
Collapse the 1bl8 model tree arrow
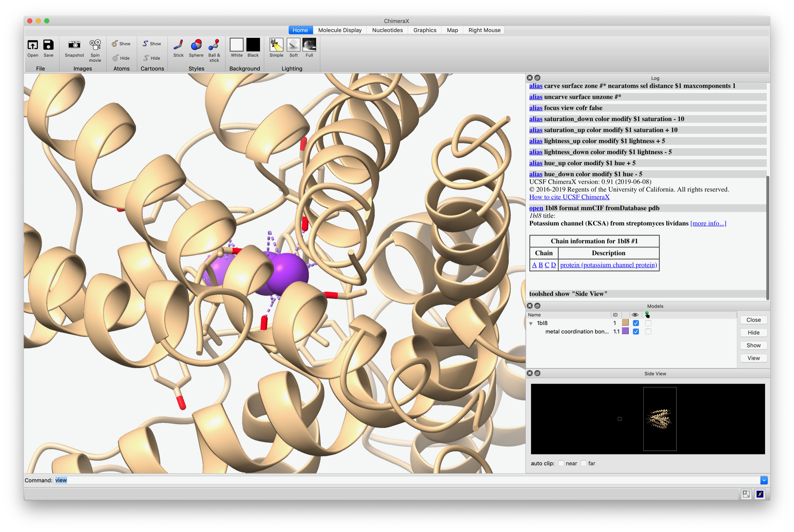click(531, 323)
